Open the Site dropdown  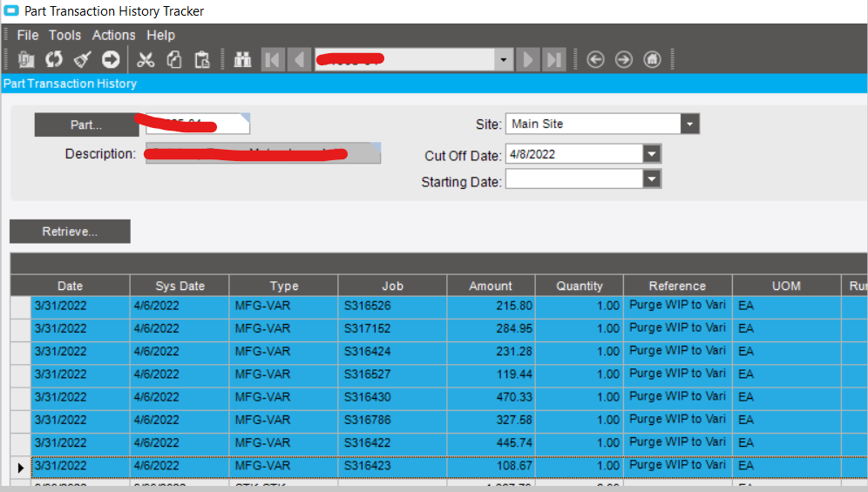point(689,124)
